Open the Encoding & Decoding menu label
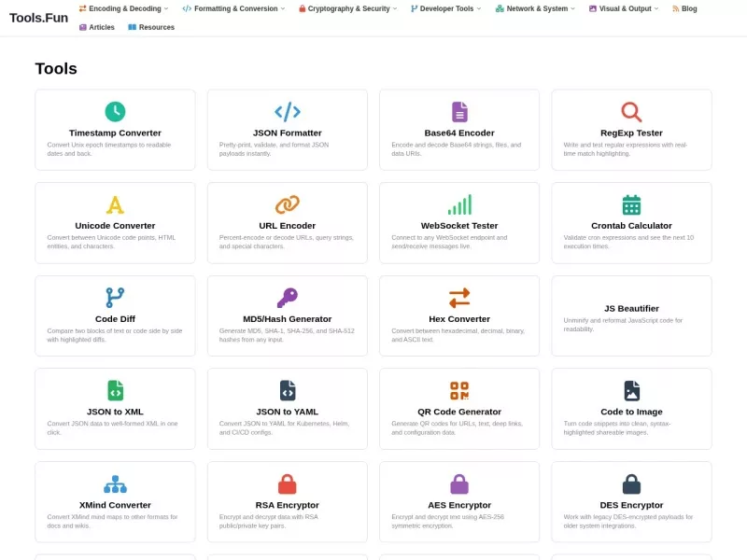Screen dimensions: 747x560 125,8
